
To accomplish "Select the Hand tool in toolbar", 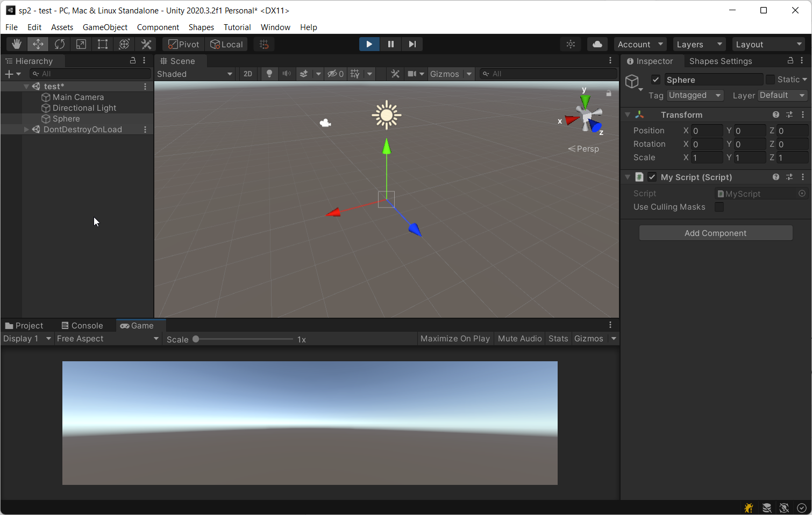I will 17,44.
